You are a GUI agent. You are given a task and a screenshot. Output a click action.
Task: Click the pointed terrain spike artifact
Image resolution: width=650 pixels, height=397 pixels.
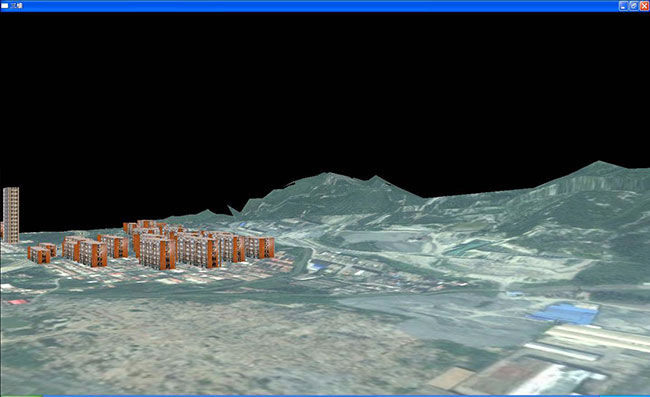tap(233, 211)
